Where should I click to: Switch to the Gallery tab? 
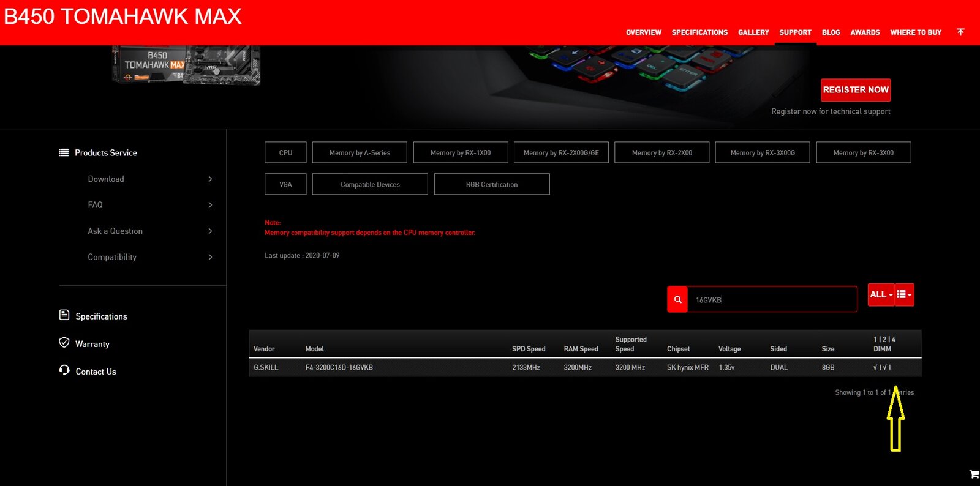[753, 32]
